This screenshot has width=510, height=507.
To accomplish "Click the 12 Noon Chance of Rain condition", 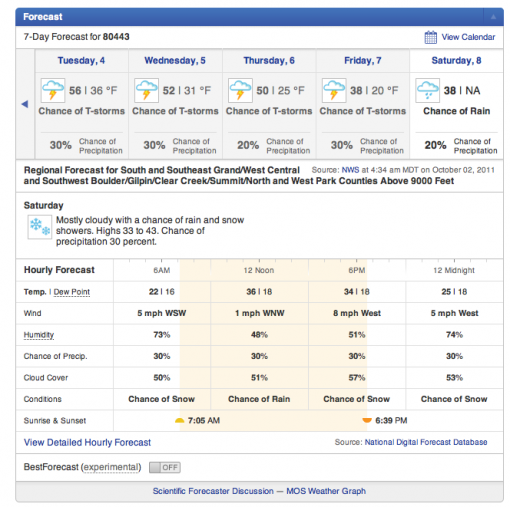I will 259,399.
